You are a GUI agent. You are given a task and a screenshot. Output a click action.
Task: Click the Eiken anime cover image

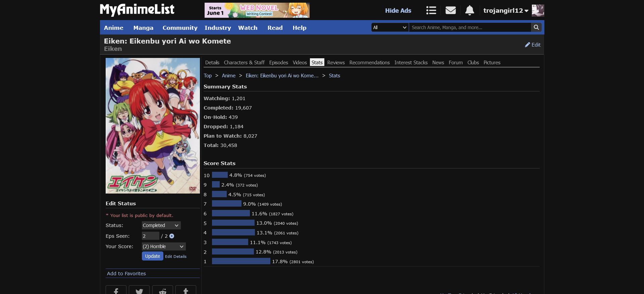click(x=153, y=126)
